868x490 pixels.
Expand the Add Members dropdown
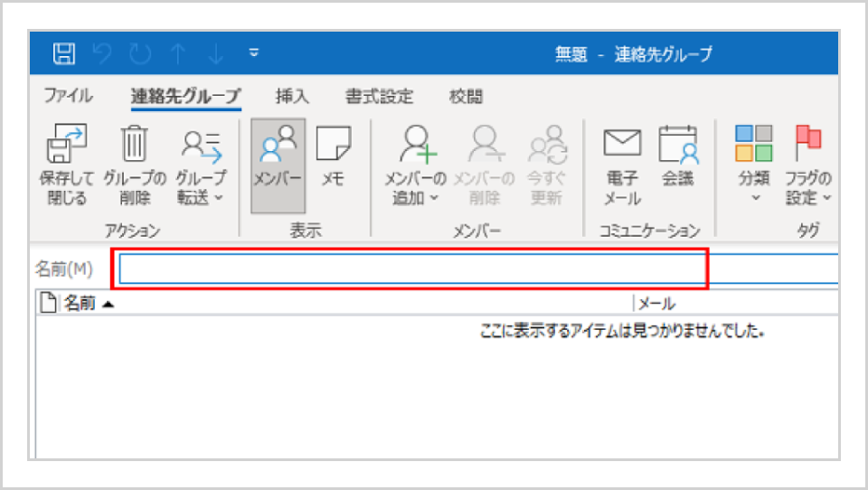tap(415, 187)
